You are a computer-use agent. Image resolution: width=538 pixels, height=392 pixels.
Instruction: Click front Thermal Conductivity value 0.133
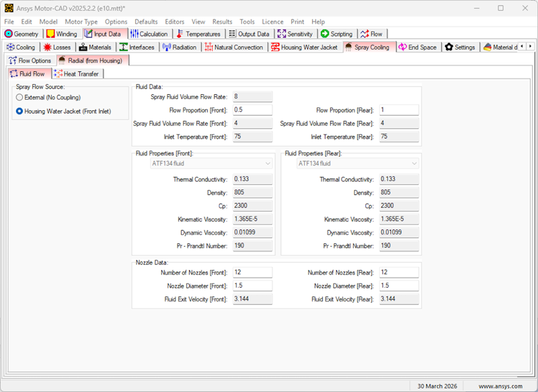pyautogui.click(x=253, y=179)
